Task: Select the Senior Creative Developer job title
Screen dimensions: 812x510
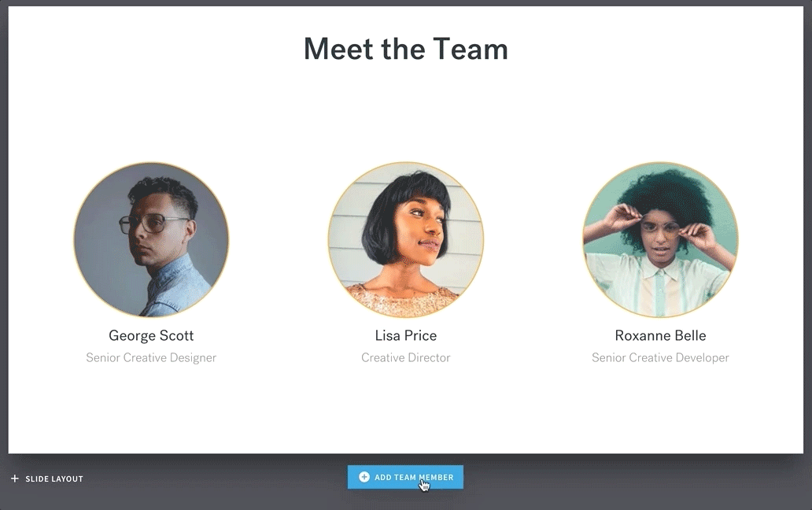Action: pyautogui.click(x=660, y=358)
